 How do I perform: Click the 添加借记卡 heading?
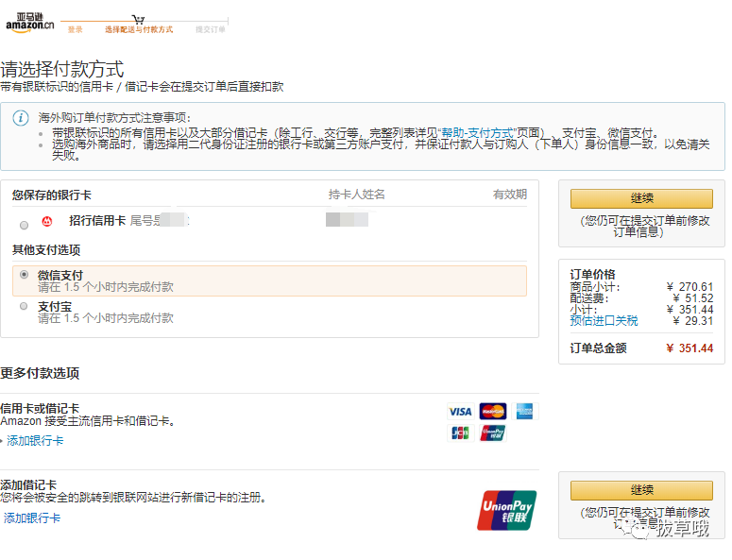point(28,484)
